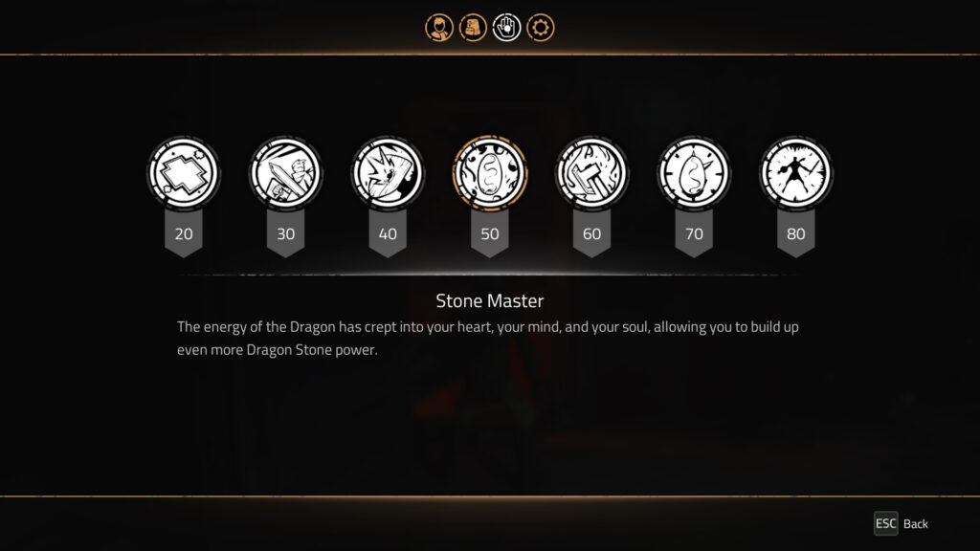Select the warrior silhouette perk medallion

tap(795, 172)
